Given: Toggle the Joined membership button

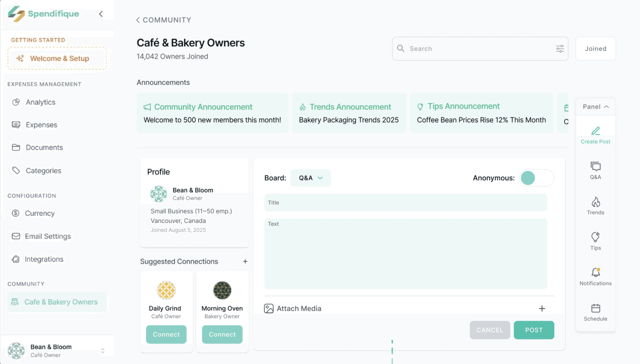Looking at the screenshot, I should tap(595, 48).
